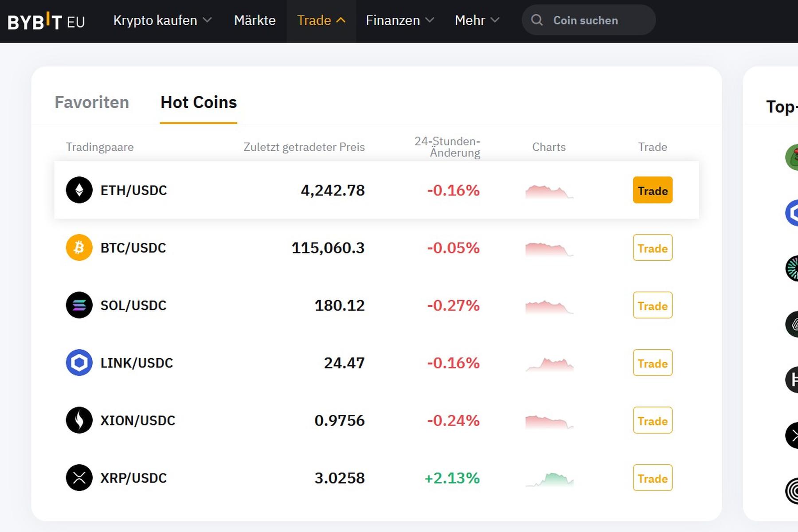Click the price 180.12
Viewport: 798px width, 532px height.
340,305
